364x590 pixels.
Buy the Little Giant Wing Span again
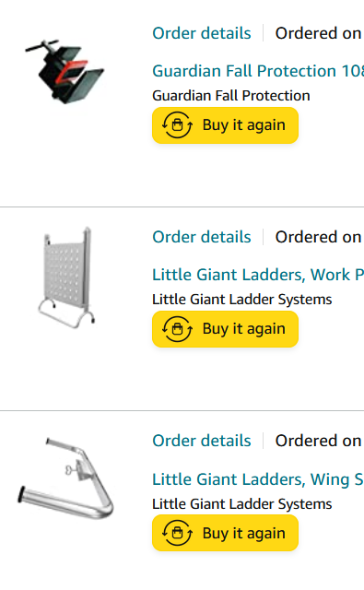click(x=225, y=533)
